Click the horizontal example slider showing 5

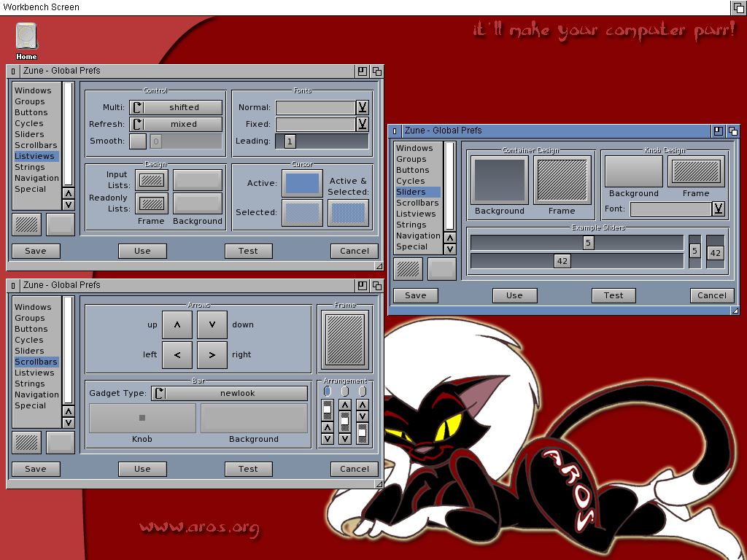coord(577,243)
